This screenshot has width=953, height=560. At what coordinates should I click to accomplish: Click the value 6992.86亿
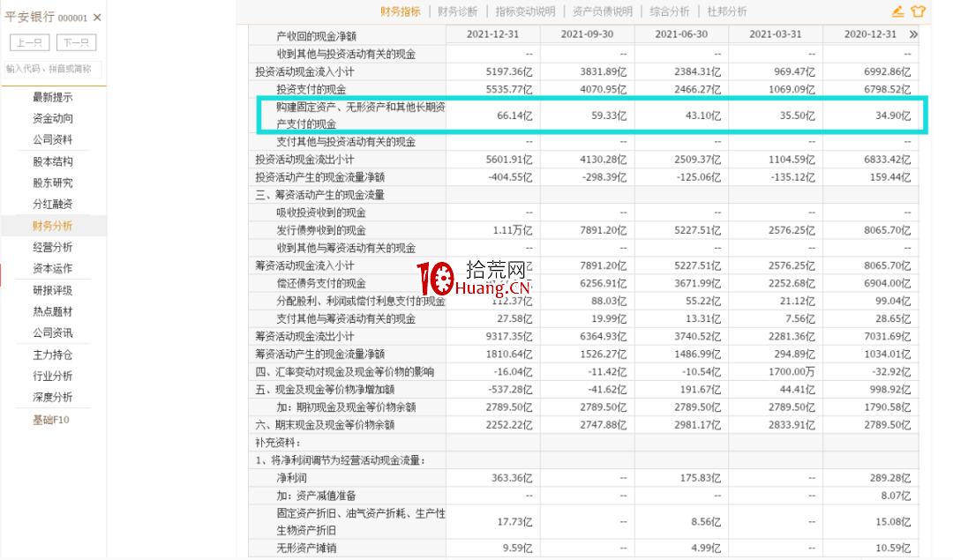pos(888,71)
